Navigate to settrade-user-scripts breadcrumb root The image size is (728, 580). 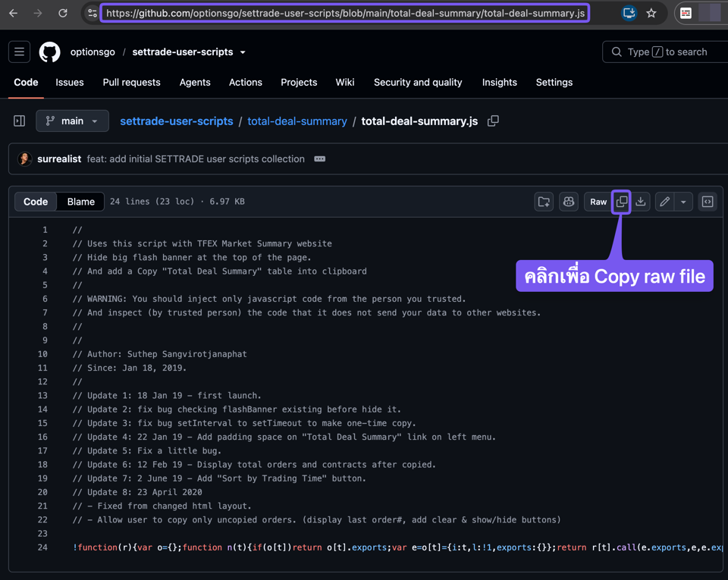pos(177,121)
